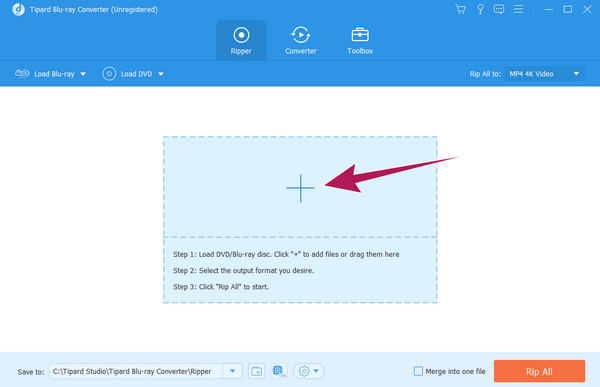Click the Save to path field
This screenshot has height=387, width=600.
click(x=136, y=371)
